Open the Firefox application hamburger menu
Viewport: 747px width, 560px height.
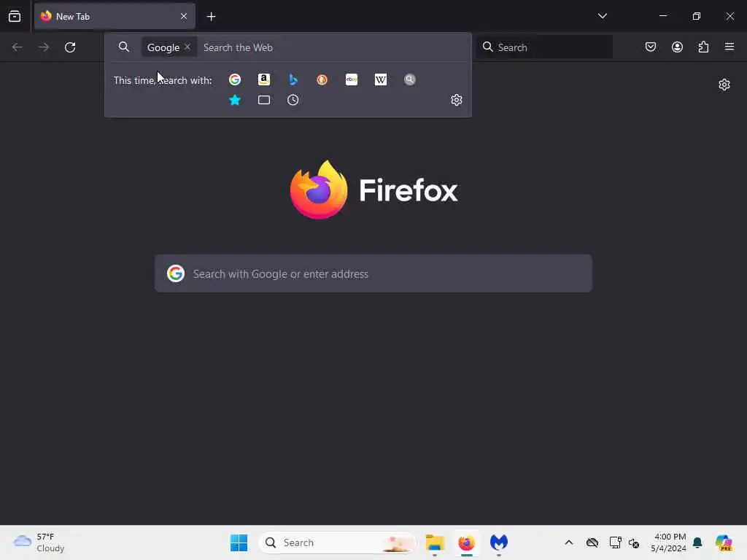coord(729,47)
